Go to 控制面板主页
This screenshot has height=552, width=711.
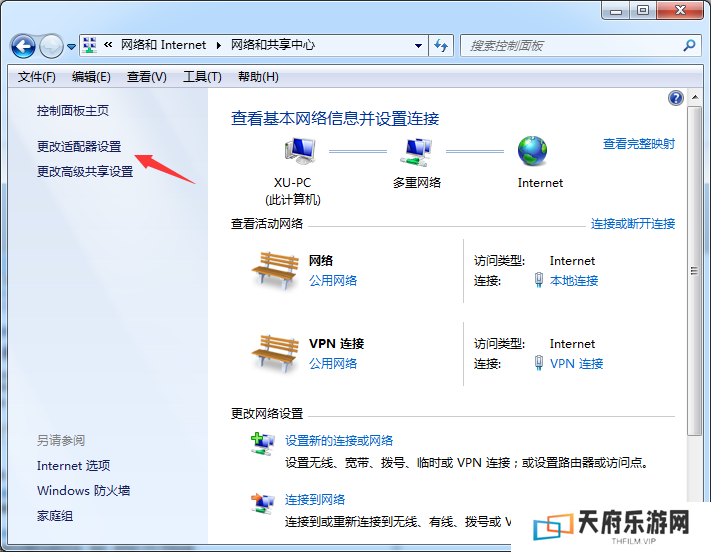(73, 111)
